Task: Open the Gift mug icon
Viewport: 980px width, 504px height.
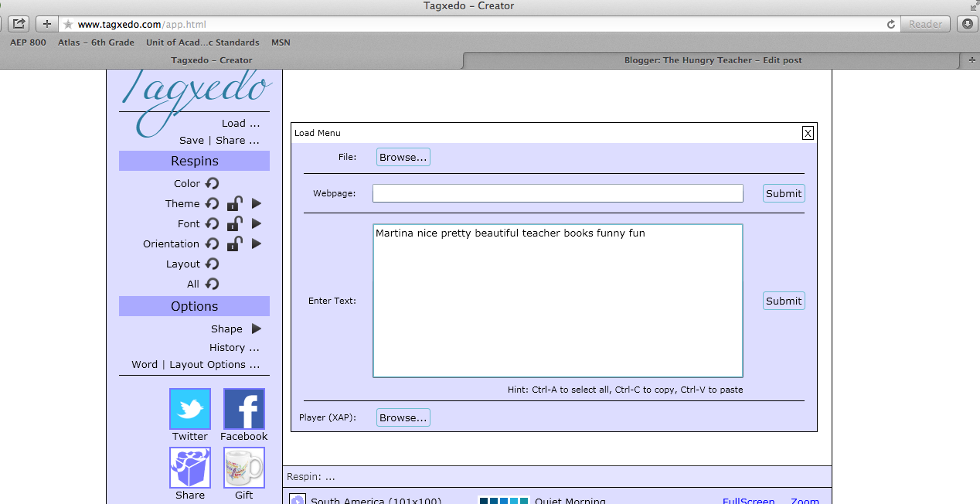Action: 244,468
